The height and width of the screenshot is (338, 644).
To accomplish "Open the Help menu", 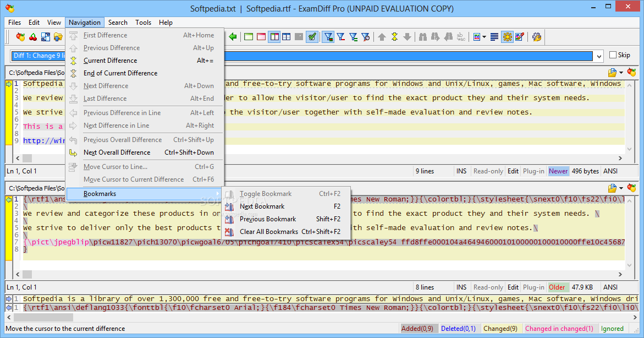I will pyautogui.click(x=166, y=23).
